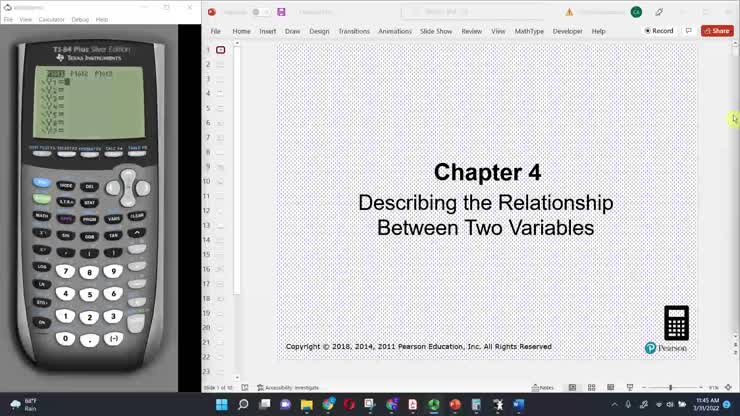Fit slide to current window icon
This screenshot has width=740, height=416.
[x=730, y=387]
